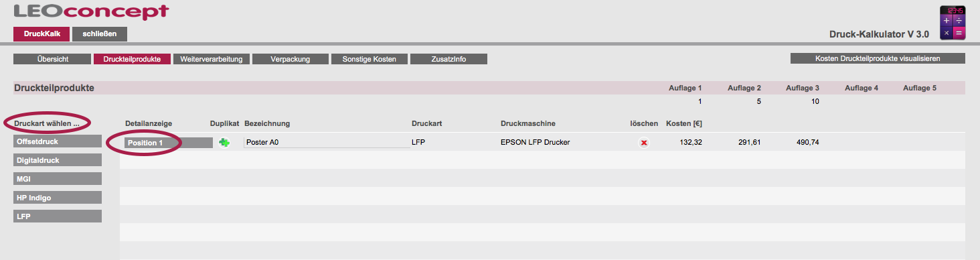Choose Digitaldruck print type

tap(58, 160)
